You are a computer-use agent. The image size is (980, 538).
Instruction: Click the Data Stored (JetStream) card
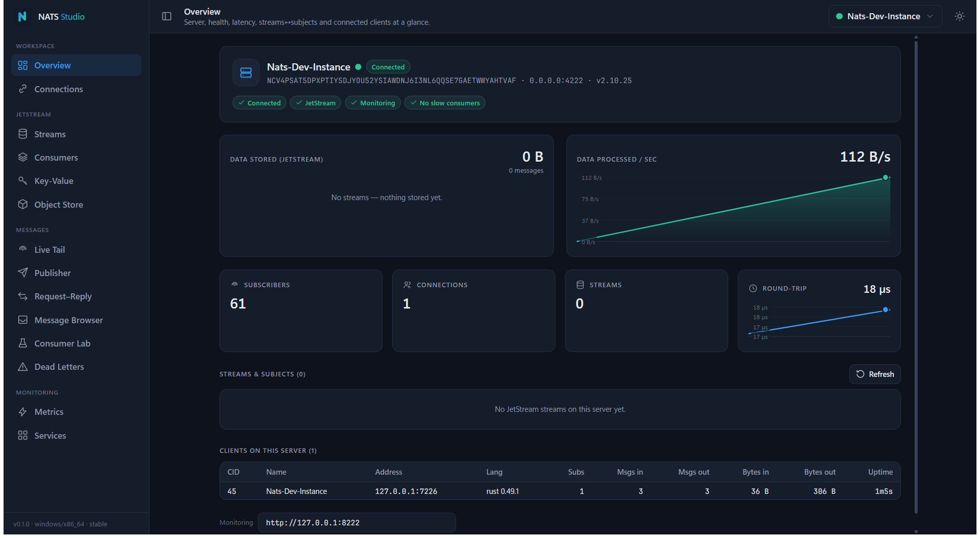[x=387, y=196]
